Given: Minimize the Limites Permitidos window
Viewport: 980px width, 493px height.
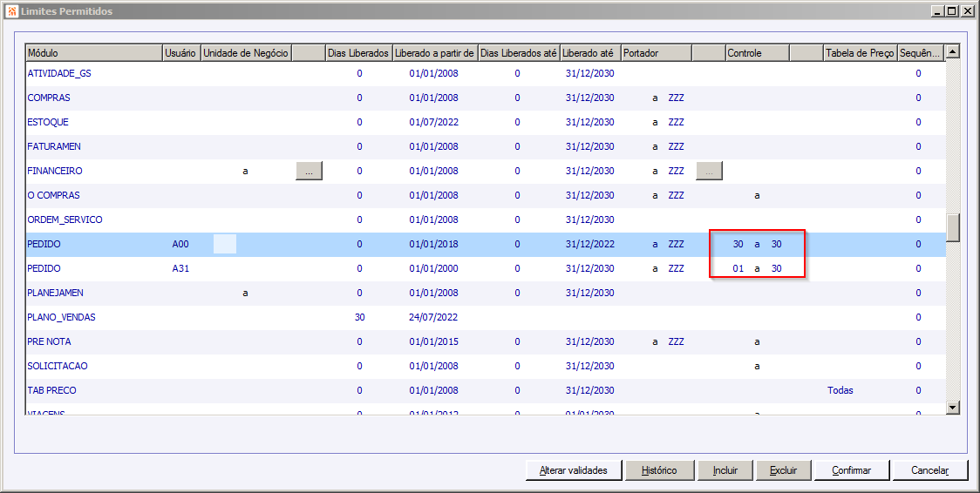Looking at the screenshot, I should [937, 10].
